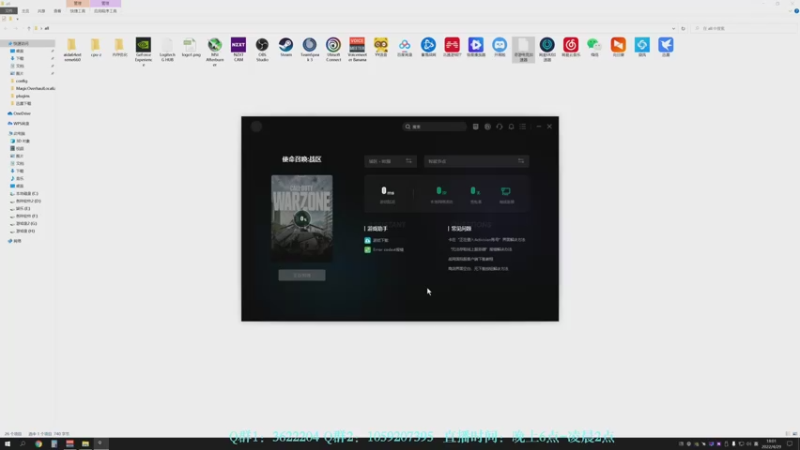Open the Shortcut Tools ribbon tab
This screenshot has width=800, height=450.
click(78, 11)
